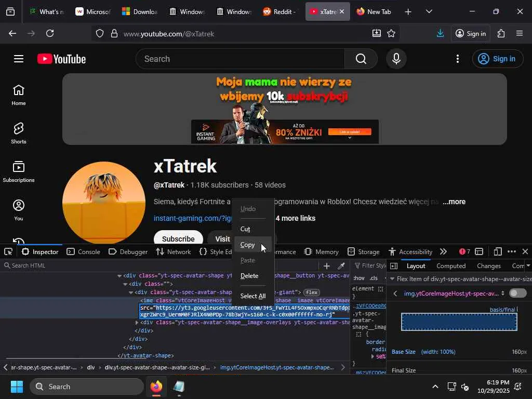This screenshot has width=532, height=399.
Task: Expand border-radius 50% shorthand arrow
Action: pyautogui.click(x=373, y=356)
